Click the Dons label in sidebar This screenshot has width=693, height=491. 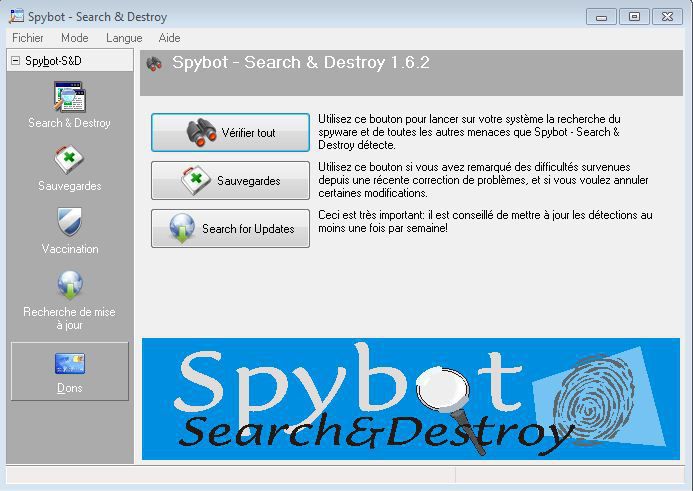click(x=69, y=388)
